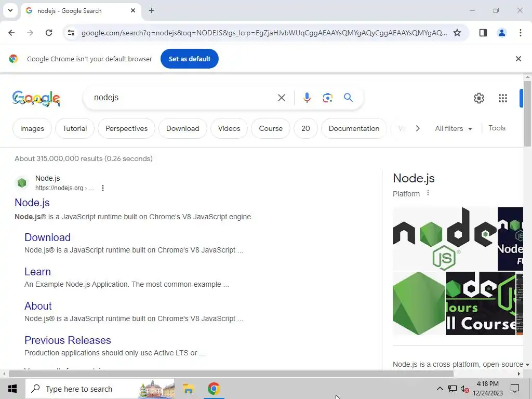Select the Tutorial filter chip
The width and height of the screenshot is (532, 399).
(x=75, y=128)
